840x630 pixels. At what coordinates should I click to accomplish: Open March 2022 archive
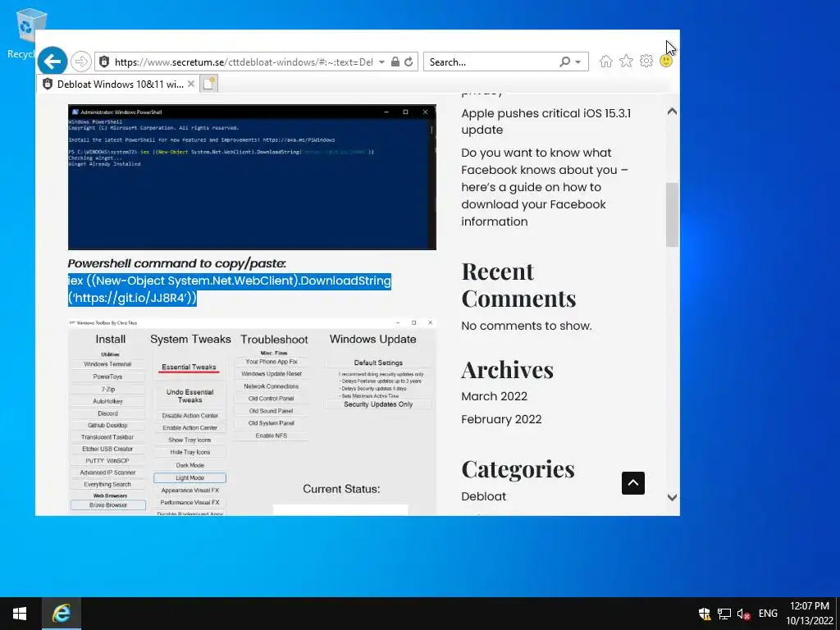click(494, 396)
